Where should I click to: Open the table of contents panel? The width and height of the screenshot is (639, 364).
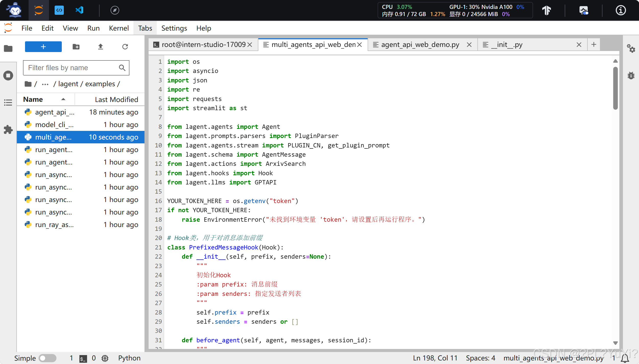tap(8, 103)
